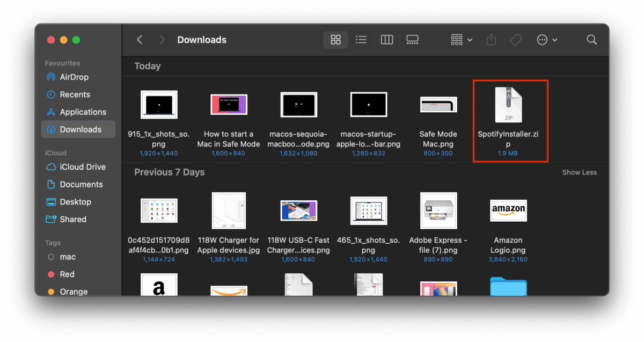Switch to gallery view

[412, 40]
